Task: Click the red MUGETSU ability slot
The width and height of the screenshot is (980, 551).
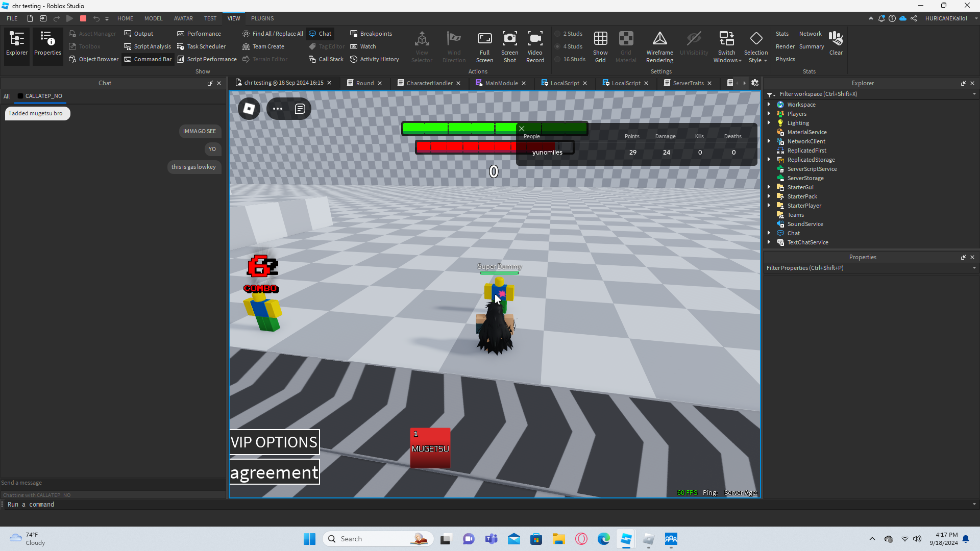Action: [x=430, y=448]
